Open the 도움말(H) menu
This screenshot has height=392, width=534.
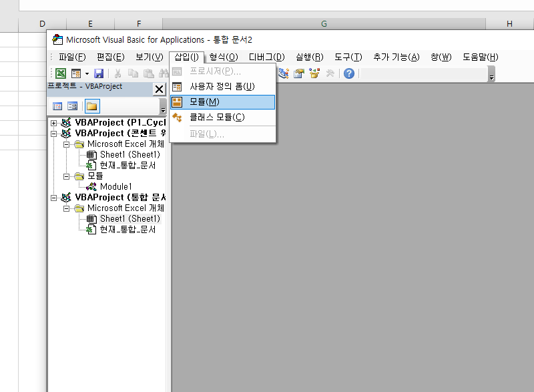[x=480, y=57]
